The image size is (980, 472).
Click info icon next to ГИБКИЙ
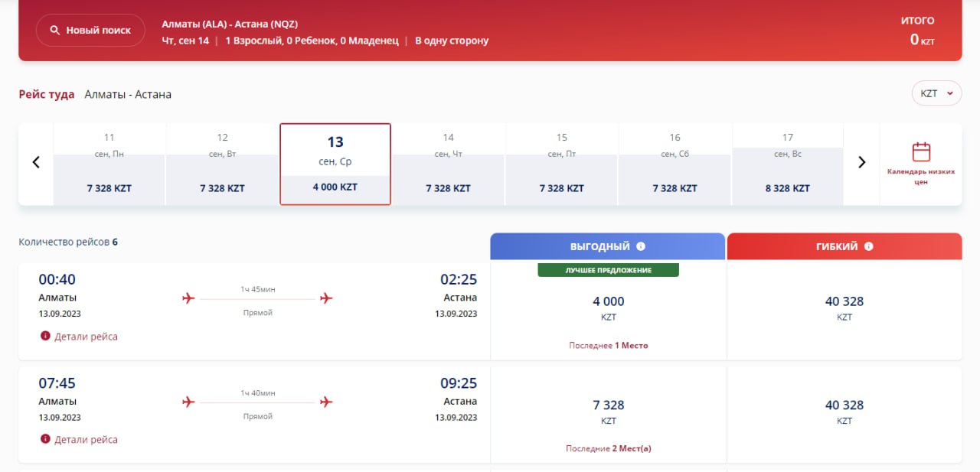point(868,246)
